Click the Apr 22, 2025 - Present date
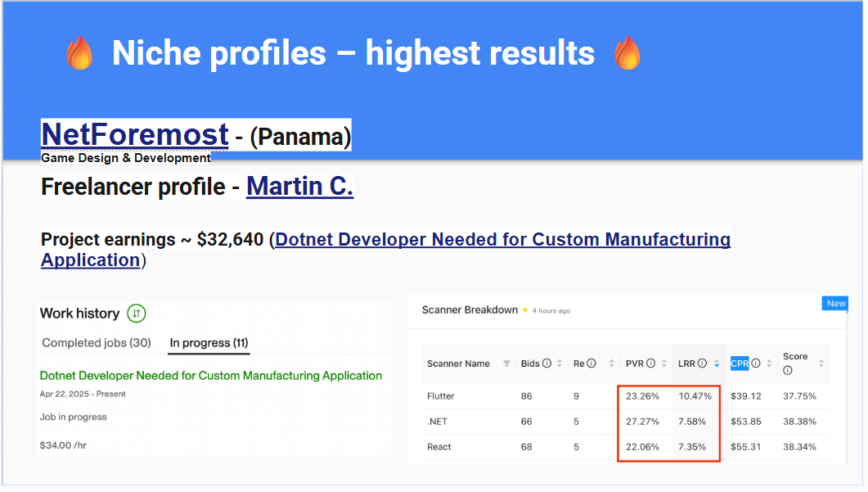 click(83, 394)
